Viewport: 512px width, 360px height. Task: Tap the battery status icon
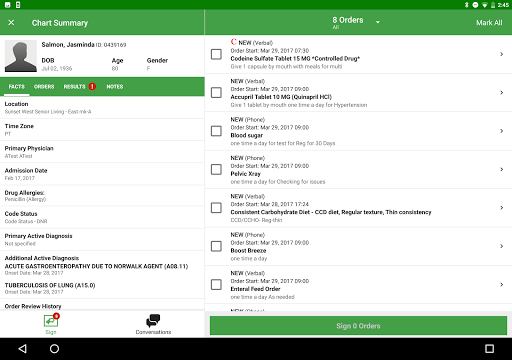point(493,5)
